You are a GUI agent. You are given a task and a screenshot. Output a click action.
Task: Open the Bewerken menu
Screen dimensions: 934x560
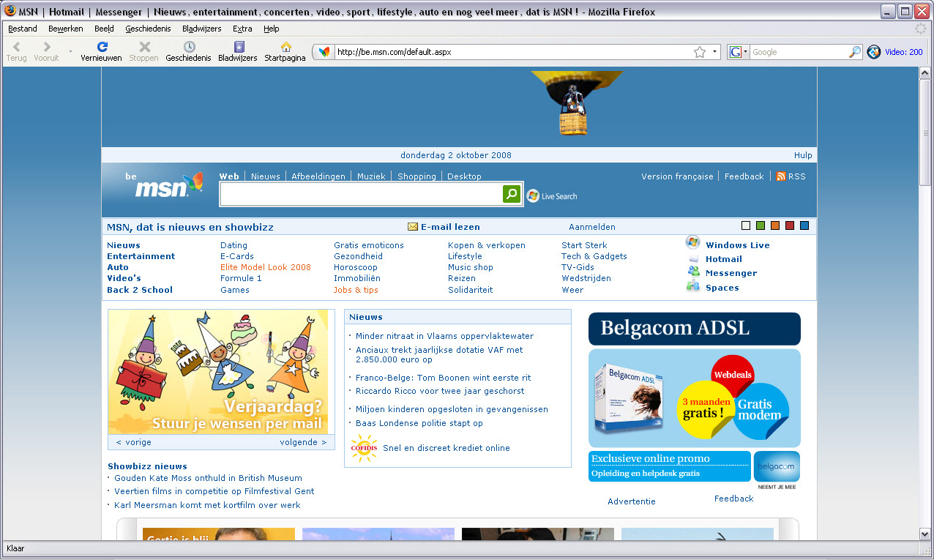[x=66, y=29]
